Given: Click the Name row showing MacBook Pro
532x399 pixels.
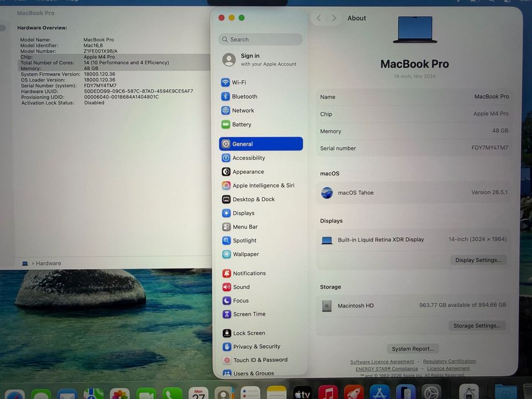Looking at the screenshot, I should (x=414, y=97).
